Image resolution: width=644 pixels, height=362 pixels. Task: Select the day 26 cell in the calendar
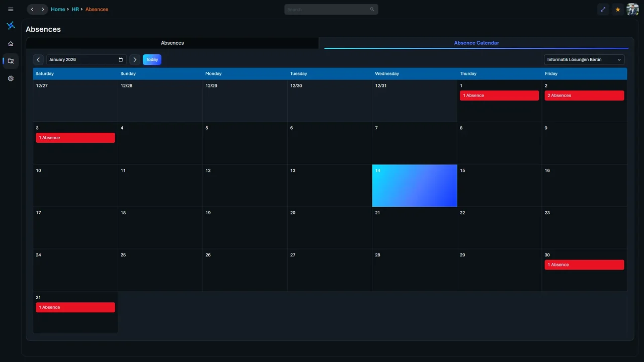[x=245, y=270]
